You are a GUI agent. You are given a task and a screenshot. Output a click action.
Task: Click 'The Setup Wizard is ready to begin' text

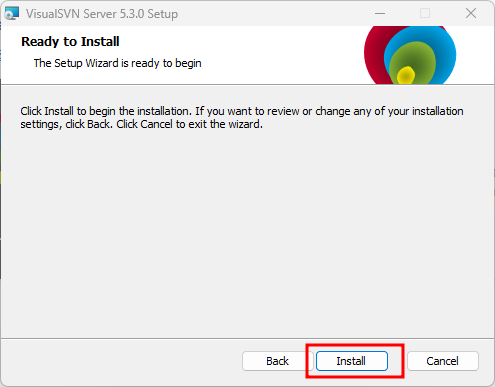[117, 63]
